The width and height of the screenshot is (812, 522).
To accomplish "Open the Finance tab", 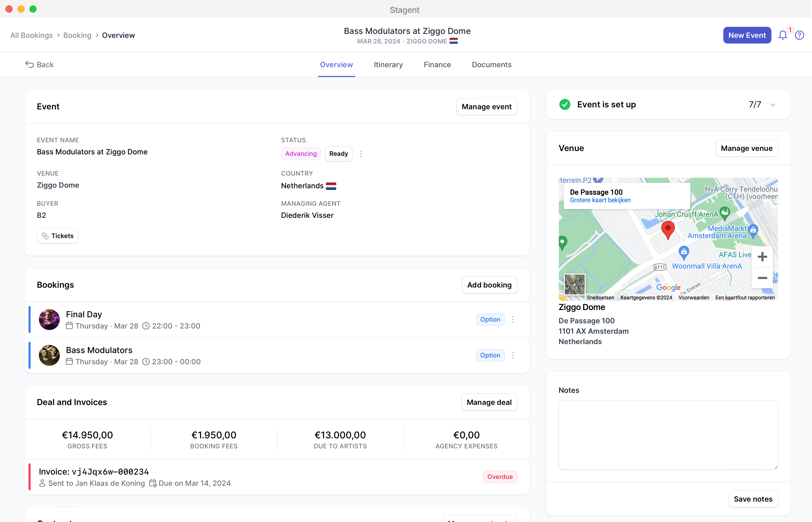I will pos(437,64).
